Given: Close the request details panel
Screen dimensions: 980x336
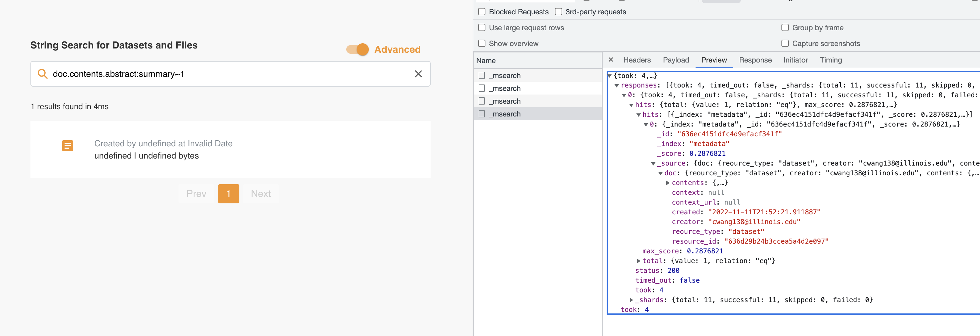Looking at the screenshot, I should pyautogui.click(x=611, y=60).
